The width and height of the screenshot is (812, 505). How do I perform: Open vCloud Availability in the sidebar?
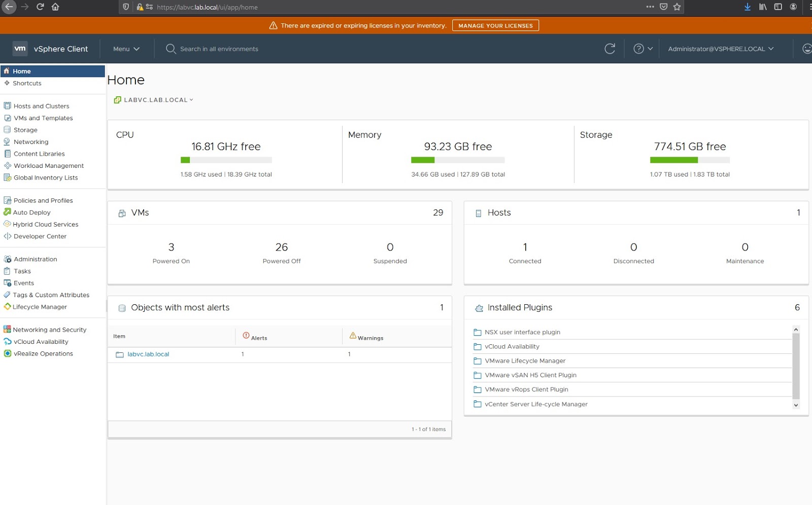pos(41,342)
